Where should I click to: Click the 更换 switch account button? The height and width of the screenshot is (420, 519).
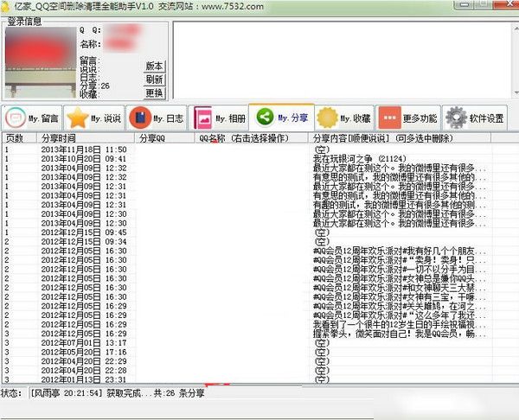154,92
